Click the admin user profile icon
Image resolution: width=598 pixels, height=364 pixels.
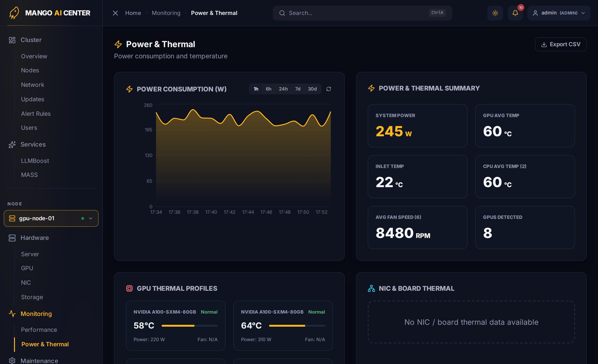click(x=535, y=13)
